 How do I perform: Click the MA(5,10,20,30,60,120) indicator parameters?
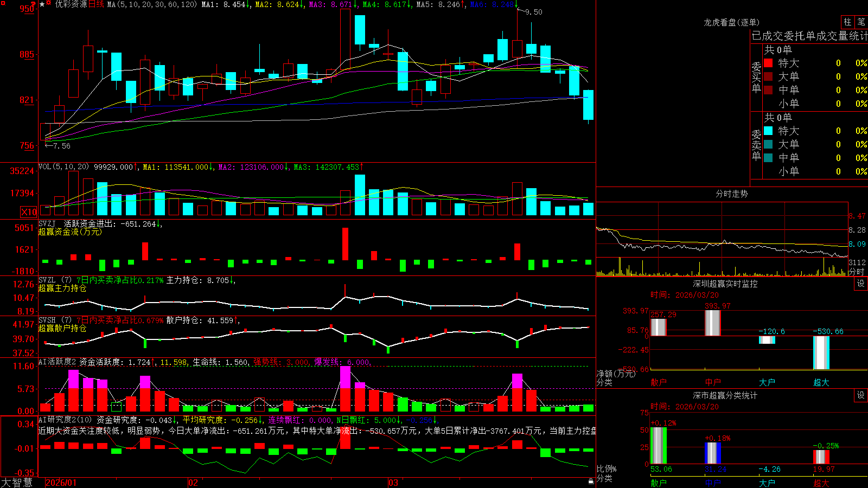tap(152, 4)
